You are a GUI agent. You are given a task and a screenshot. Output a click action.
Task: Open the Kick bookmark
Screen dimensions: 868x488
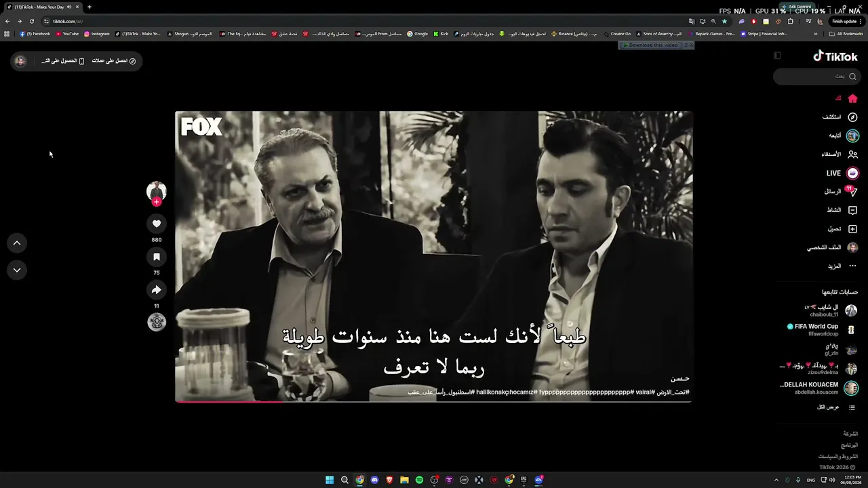[441, 34]
